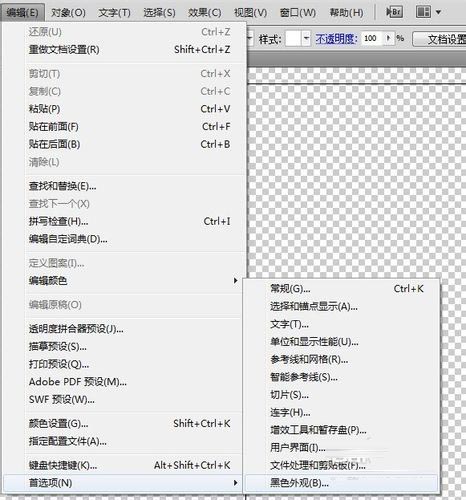Open the 选择(S) menu

pyautogui.click(x=159, y=13)
